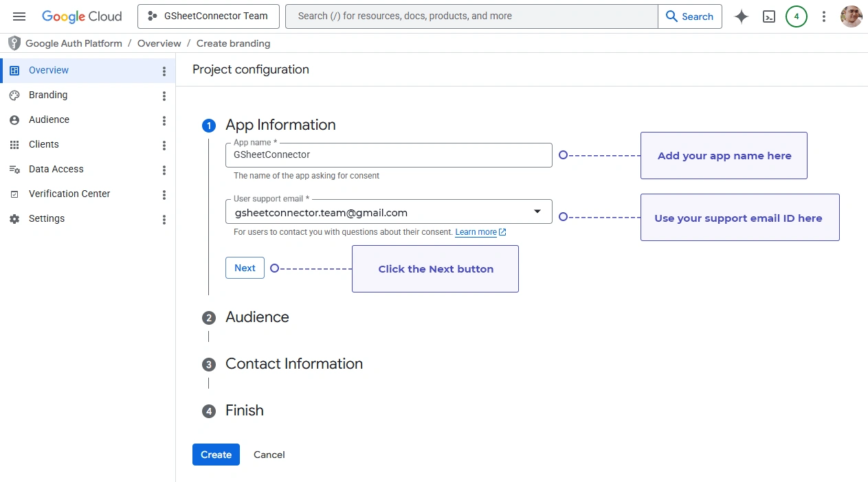Click the Google Auth Platform shield icon
The image size is (868, 482).
[14, 43]
